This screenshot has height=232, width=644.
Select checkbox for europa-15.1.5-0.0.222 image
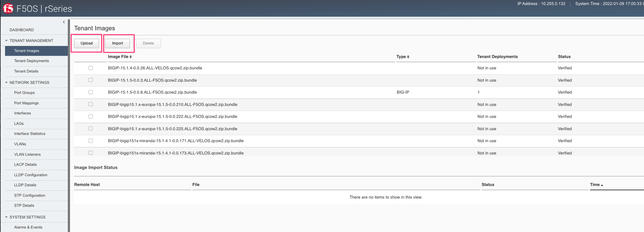(91, 116)
